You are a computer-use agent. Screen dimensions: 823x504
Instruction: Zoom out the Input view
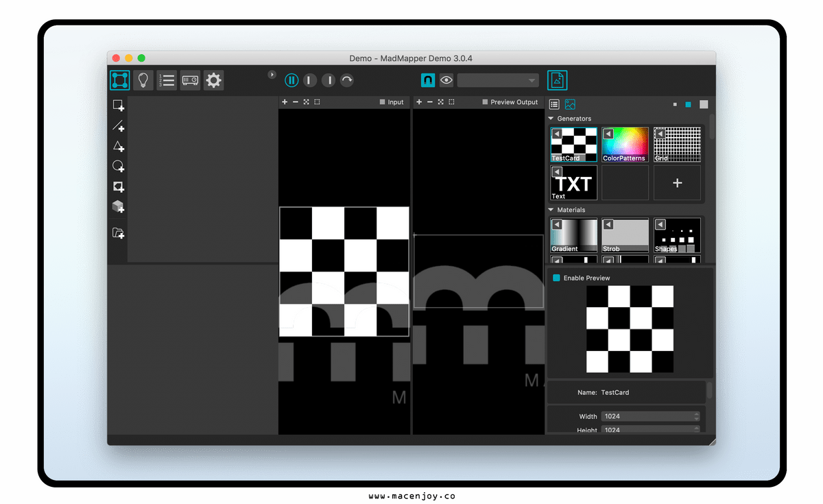tap(296, 102)
